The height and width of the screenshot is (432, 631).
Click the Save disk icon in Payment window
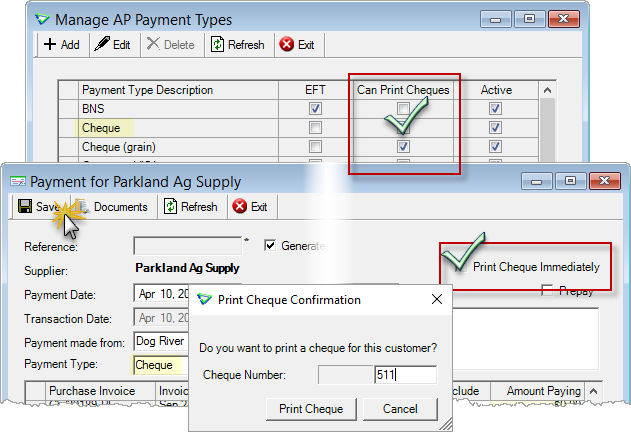click(25, 206)
